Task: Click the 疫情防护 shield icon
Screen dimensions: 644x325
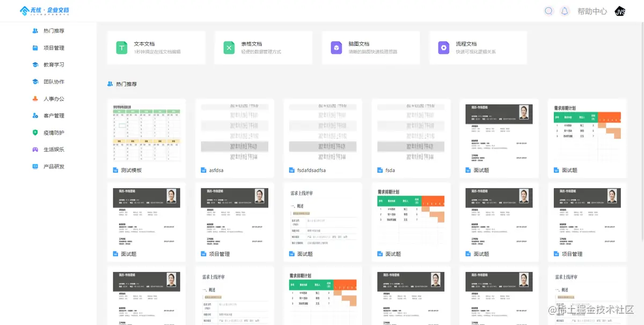Action: (35, 132)
